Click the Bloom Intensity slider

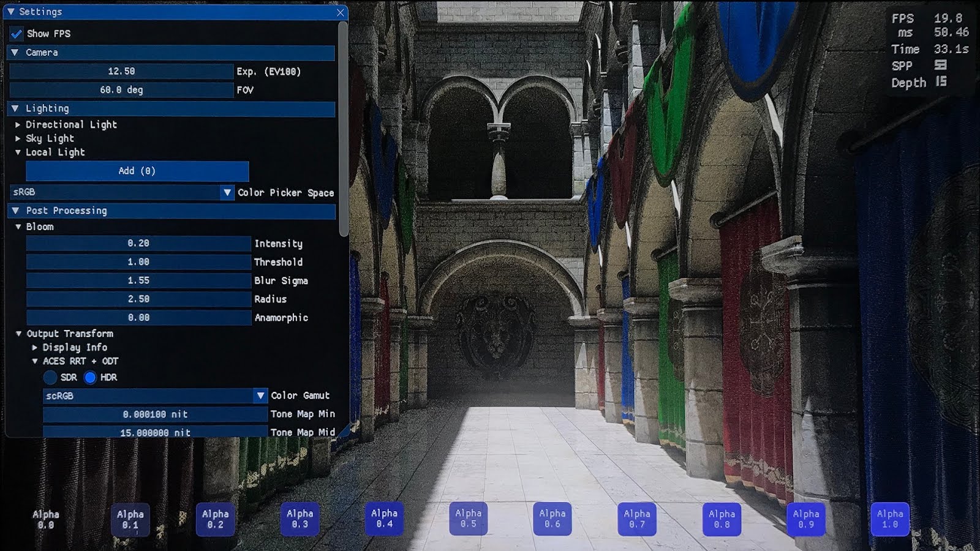[138, 244]
